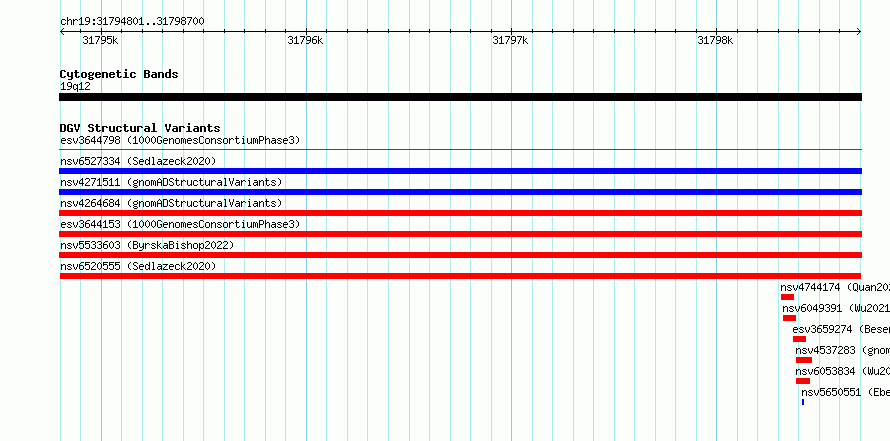Select red bar under nsv4264684
The image size is (890, 441).
click(460, 213)
